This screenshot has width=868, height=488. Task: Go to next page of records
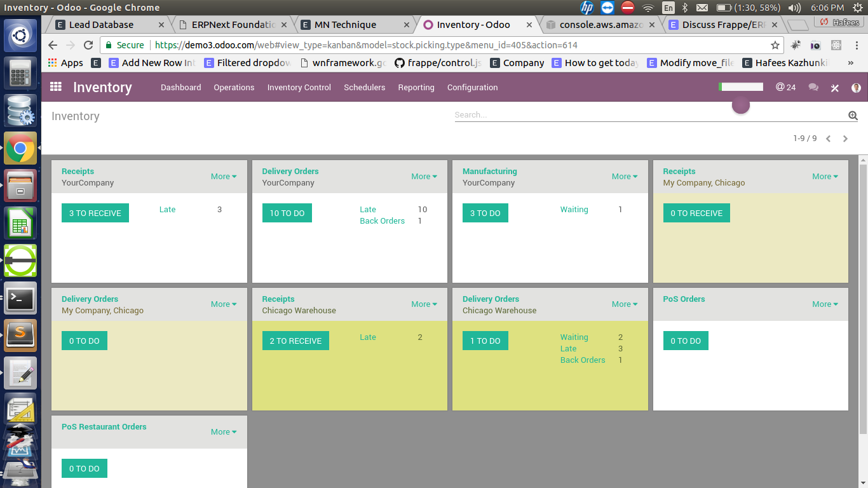point(845,139)
